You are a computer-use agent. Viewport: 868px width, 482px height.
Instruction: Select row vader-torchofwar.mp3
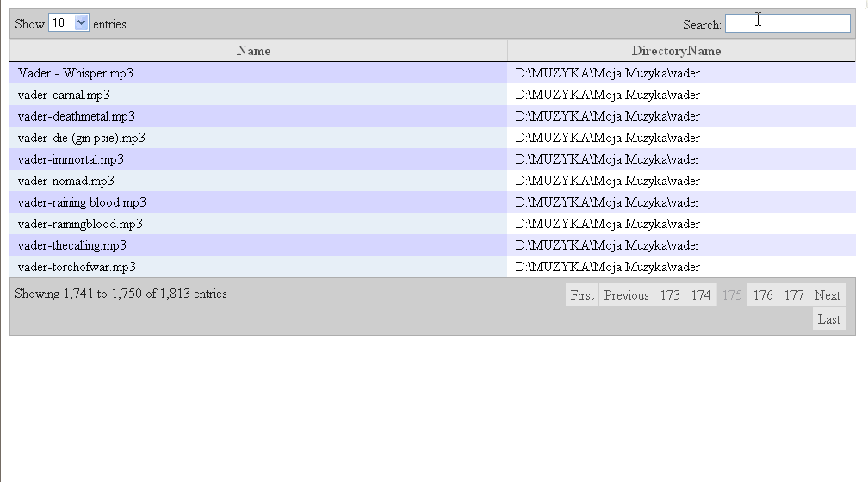click(x=433, y=267)
